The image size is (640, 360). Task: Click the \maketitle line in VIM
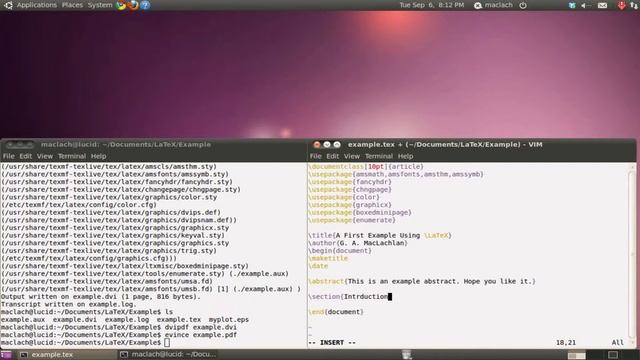click(x=329, y=258)
